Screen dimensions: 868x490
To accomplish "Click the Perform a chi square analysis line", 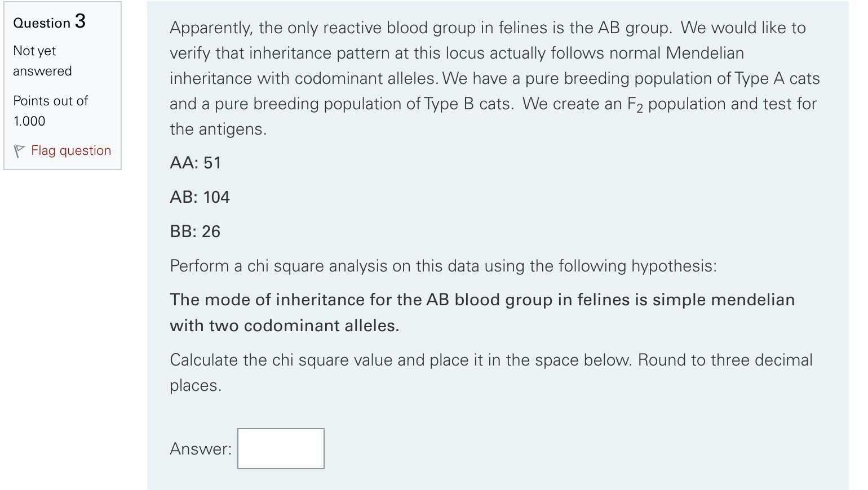I will [x=443, y=265].
